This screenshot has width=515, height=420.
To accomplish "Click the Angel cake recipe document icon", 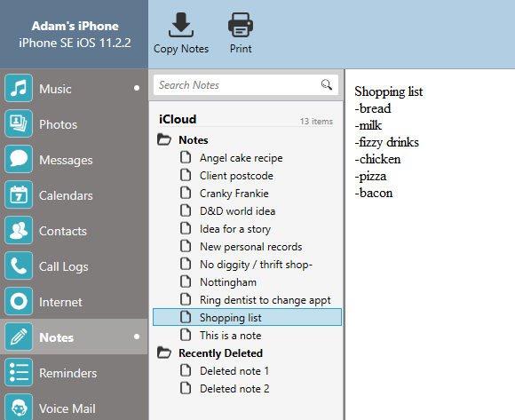I will 186,157.
